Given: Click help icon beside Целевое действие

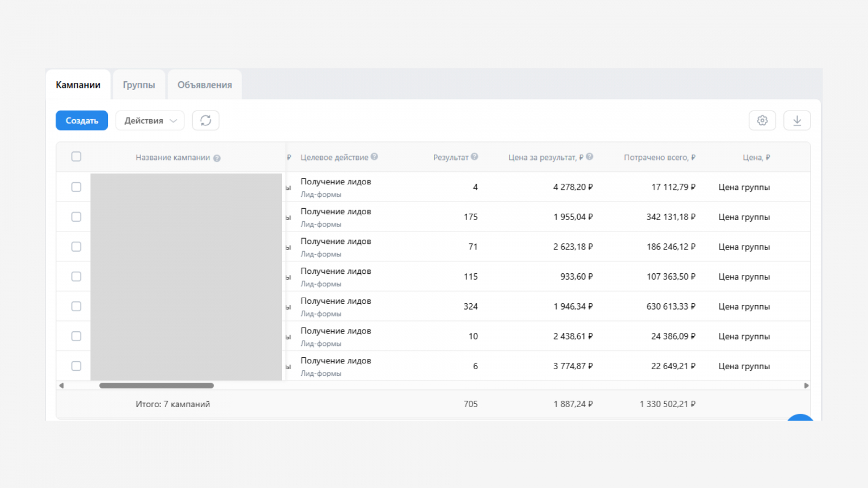Looking at the screenshot, I should (x=374, y=157).
